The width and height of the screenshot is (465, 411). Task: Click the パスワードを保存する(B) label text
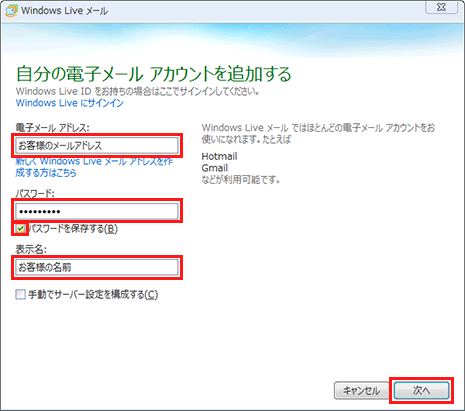[x=73, y=229]
